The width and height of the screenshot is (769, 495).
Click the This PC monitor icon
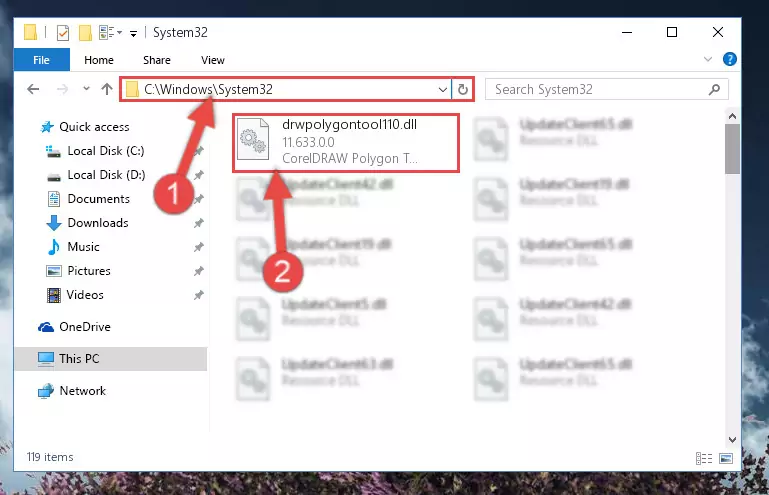click(46, 359)
